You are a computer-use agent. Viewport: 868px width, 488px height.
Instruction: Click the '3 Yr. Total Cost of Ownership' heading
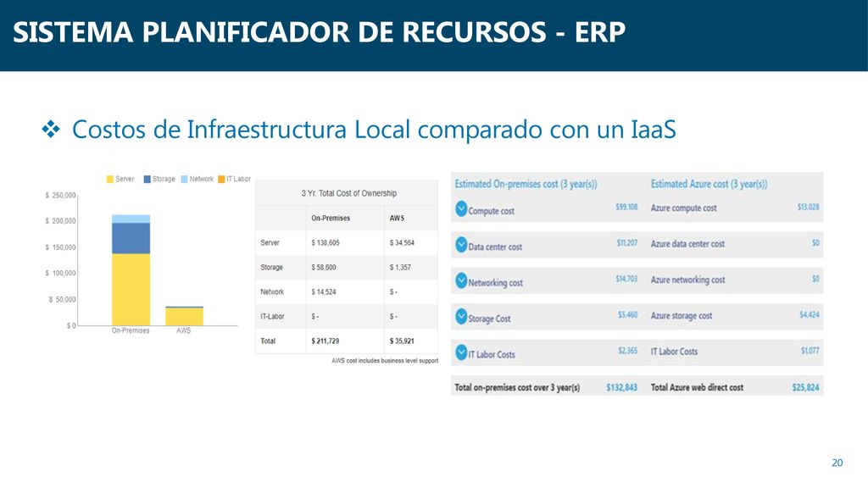[x=348, y=193]
